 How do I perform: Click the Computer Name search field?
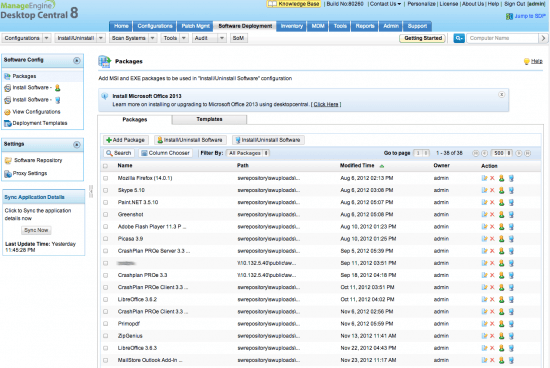coord(502,38)
